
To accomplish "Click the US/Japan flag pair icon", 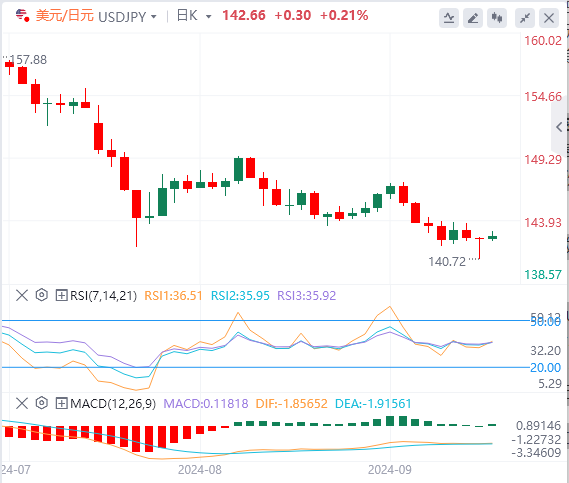I will click(x=22, y=16).
